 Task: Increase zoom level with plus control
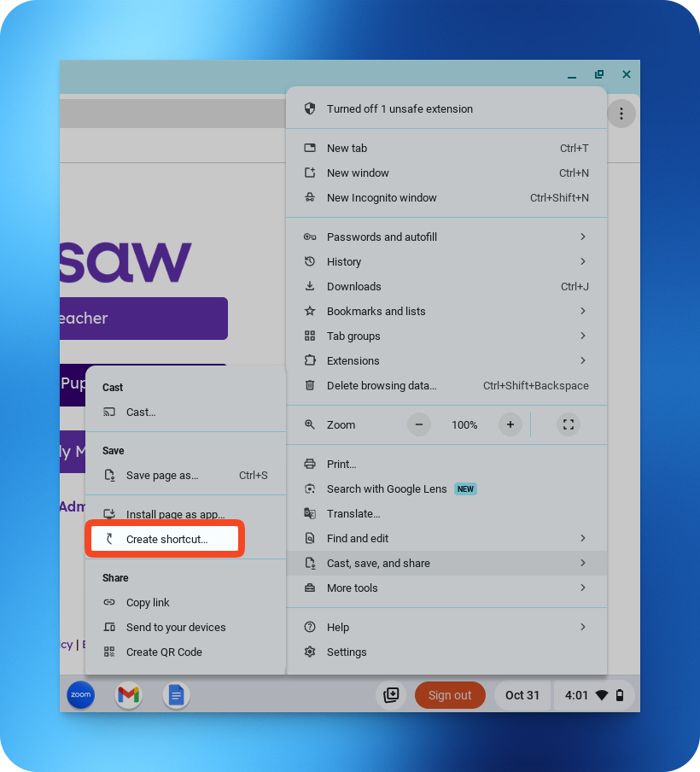tap(510, 424)
